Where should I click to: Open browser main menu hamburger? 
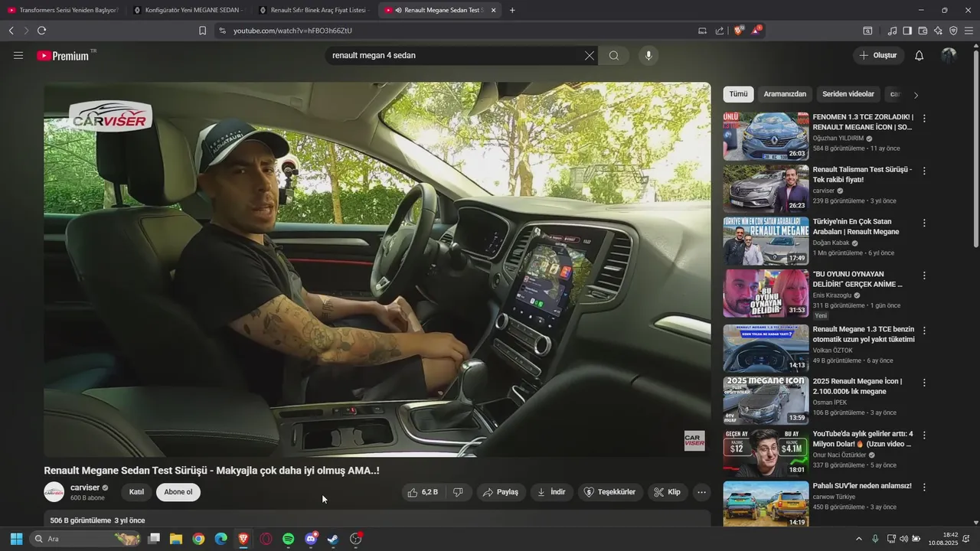click(x=969, y=31)
